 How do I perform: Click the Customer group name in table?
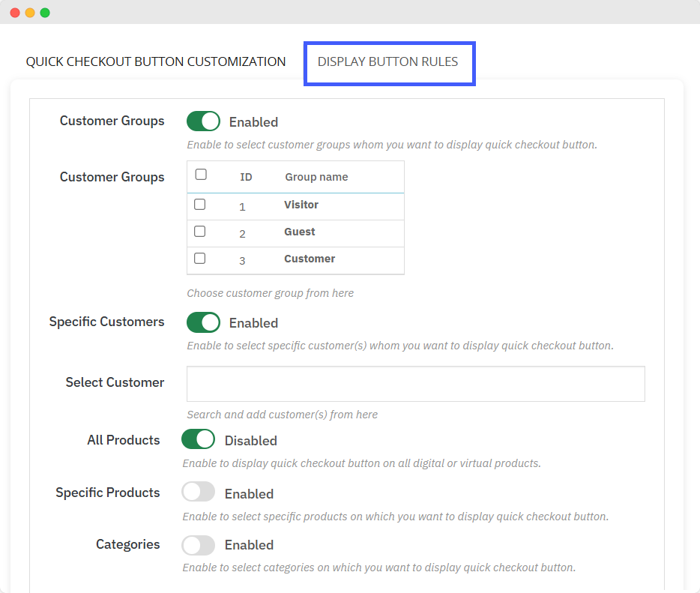tap(310, 259)
